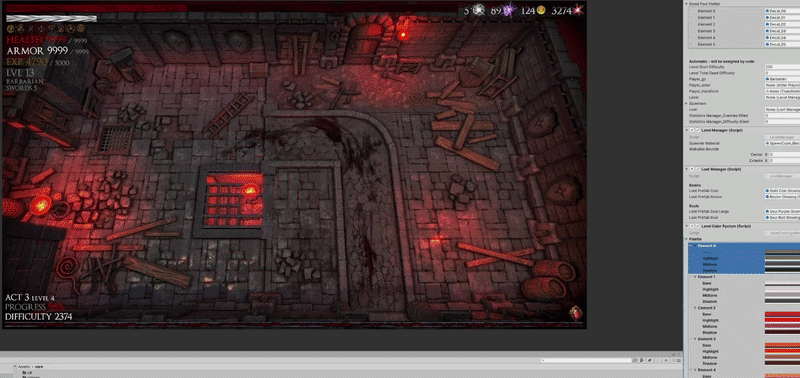Viewport: 800px width, 378px height.
Task: Open Element 2 Highlight color swatch
Action: coord(782,320)
